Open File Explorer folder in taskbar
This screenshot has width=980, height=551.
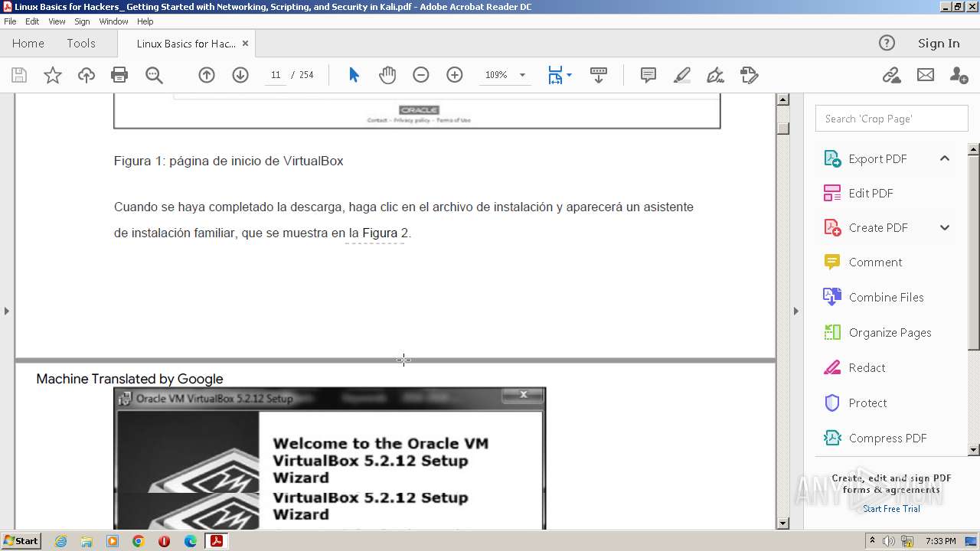click(x=87, y=541)
